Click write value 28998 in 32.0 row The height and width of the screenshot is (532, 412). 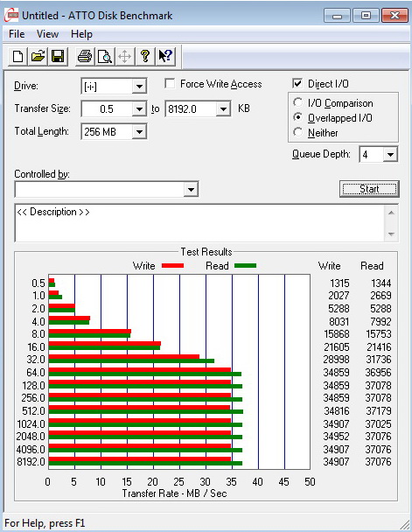tap(336, 360)
